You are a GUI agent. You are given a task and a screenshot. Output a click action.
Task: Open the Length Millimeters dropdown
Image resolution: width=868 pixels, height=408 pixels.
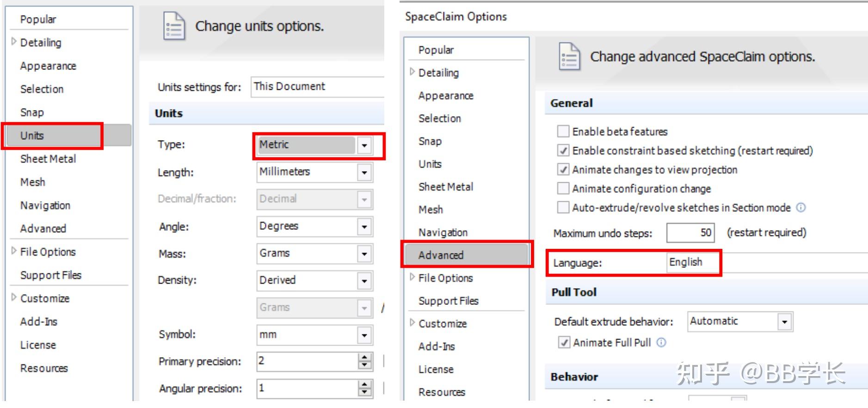click(x=364, y=173)
